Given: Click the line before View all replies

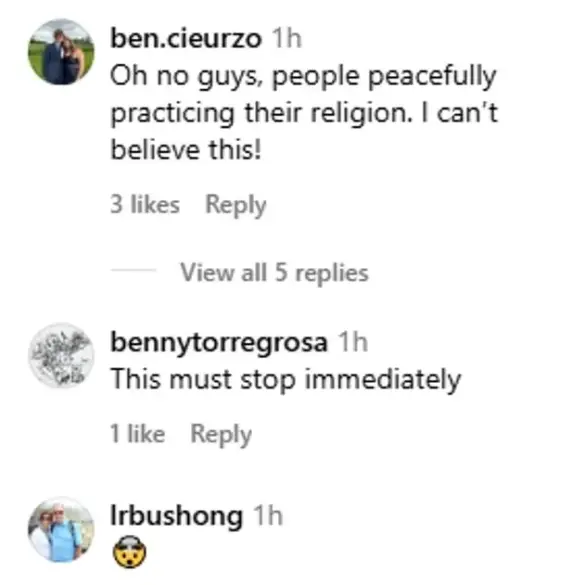Looking at the screenshot, I should (133, 269).
